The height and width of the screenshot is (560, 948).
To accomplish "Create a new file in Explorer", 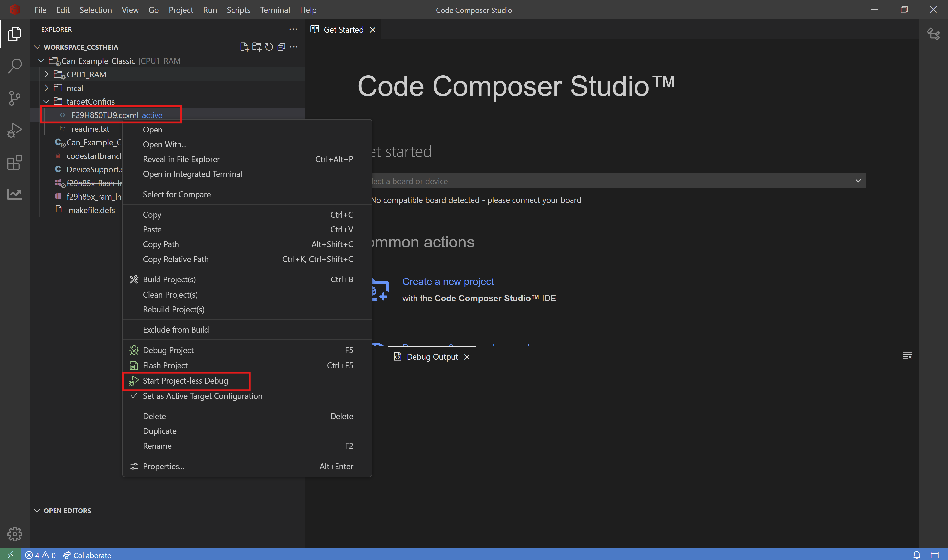I will click(x=244, y=46).
